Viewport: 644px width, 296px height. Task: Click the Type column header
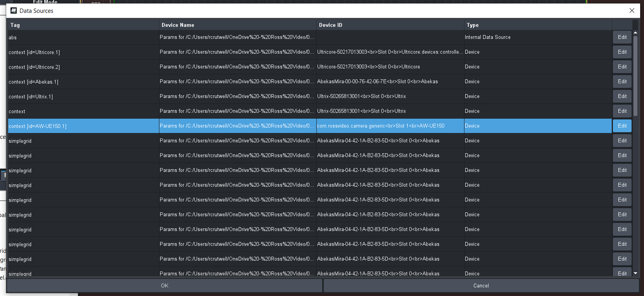coord(538,25)
